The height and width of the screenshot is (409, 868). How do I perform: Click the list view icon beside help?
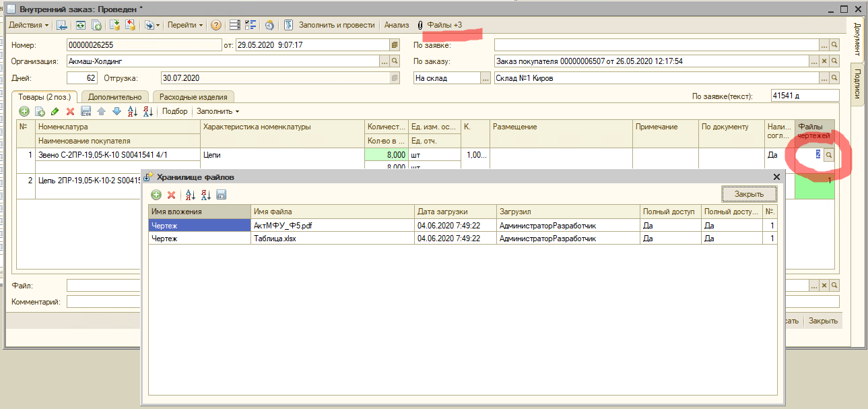(x=235, y=25)
